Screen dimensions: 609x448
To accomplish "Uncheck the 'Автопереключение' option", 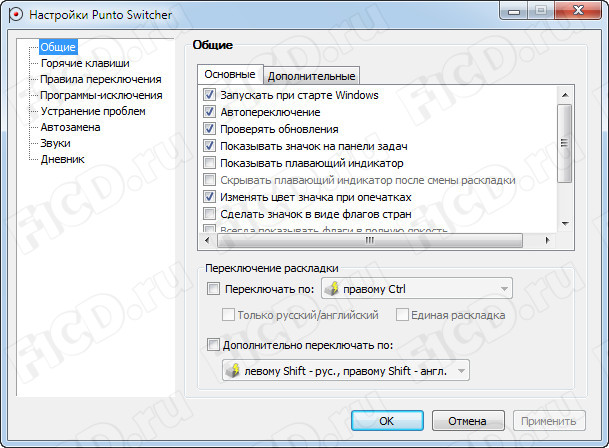I will (x=209, y=112).
